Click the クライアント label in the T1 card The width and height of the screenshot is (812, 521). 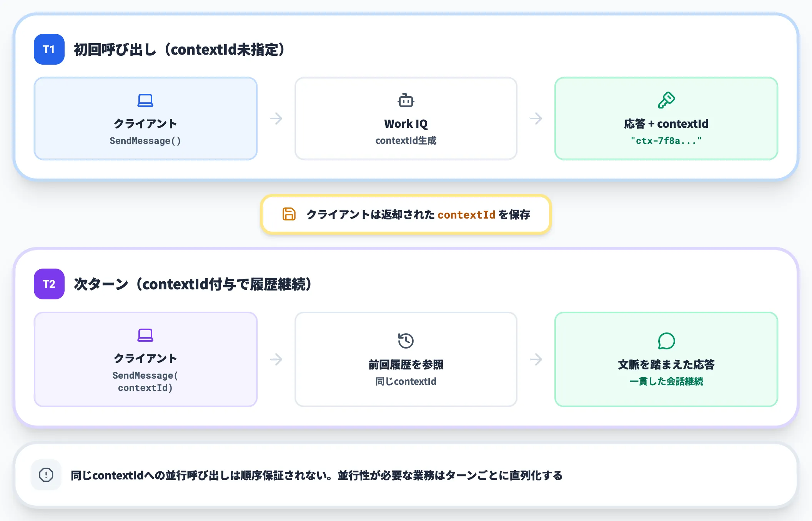click(145, 124)
